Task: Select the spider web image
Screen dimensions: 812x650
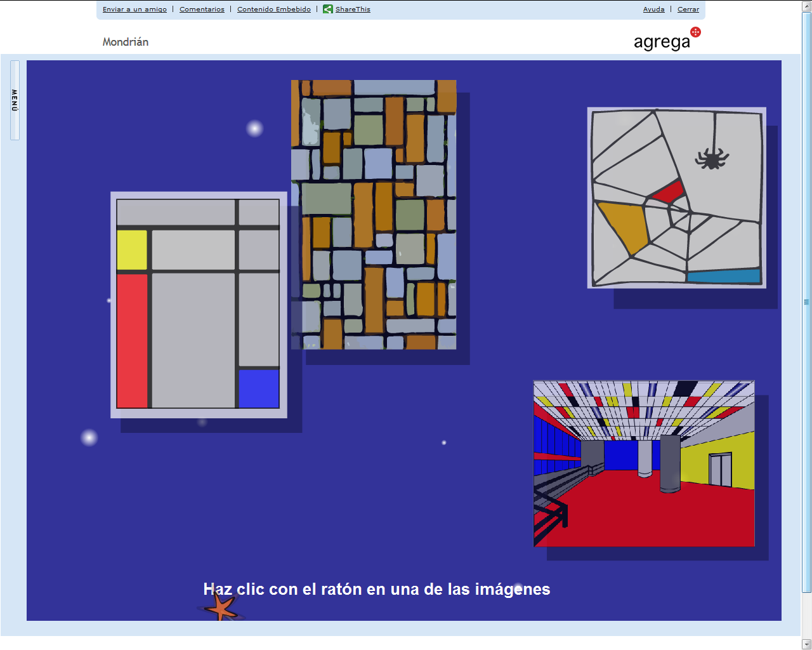Action: point(676,197)
